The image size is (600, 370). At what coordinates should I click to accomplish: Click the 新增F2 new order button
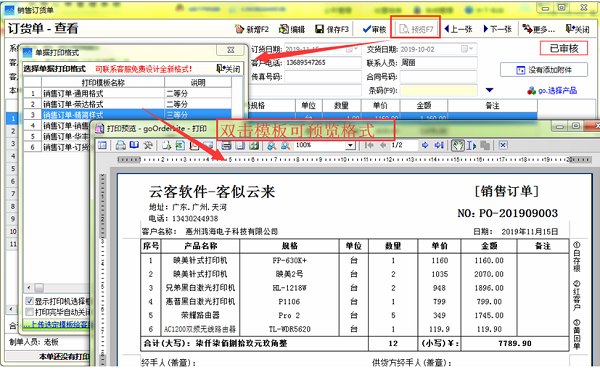pyautogui.click(x=252, y=29)
